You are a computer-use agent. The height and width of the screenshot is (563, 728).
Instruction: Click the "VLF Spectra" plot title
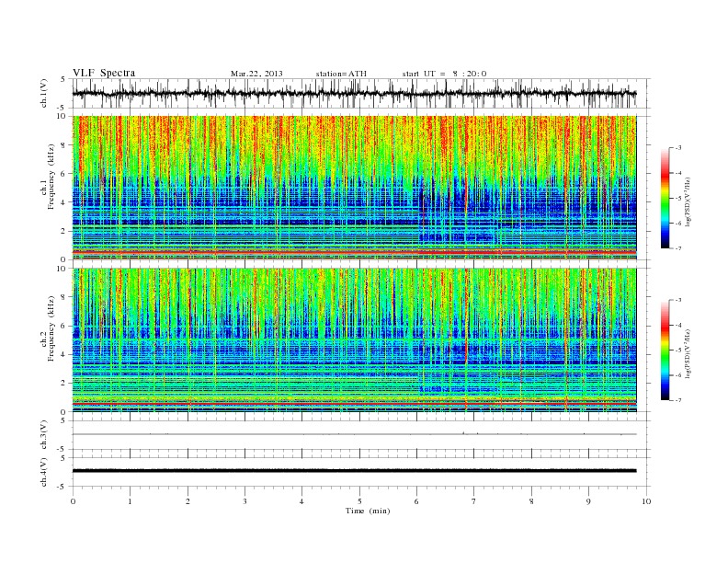[x=104, y=73]
